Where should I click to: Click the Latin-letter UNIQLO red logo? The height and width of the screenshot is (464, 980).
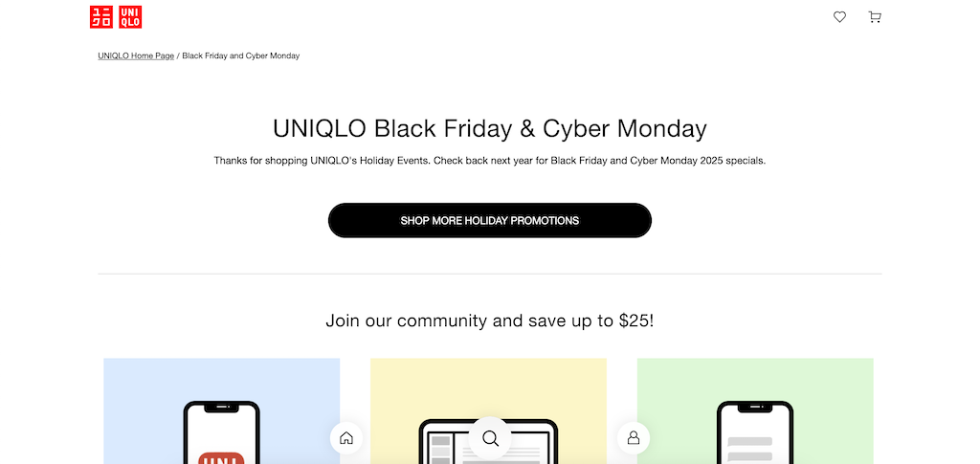[x=130, y=17]
